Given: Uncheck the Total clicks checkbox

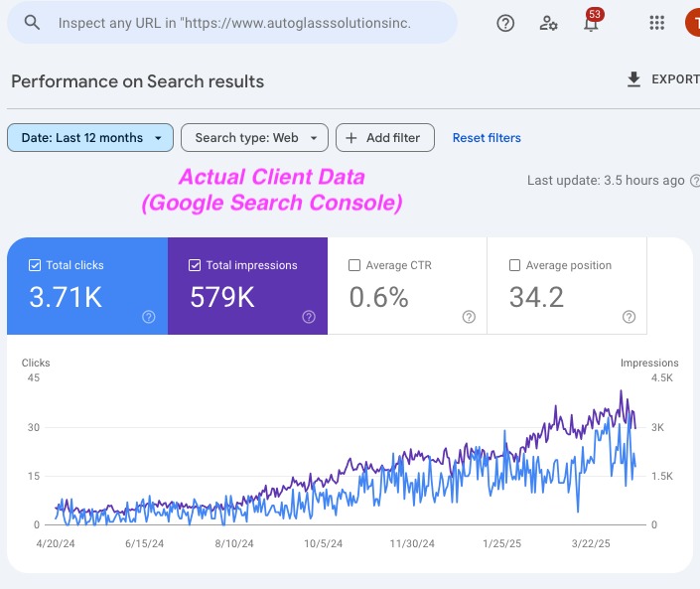Looking at the screenshot, I should (x=35, y=265).
